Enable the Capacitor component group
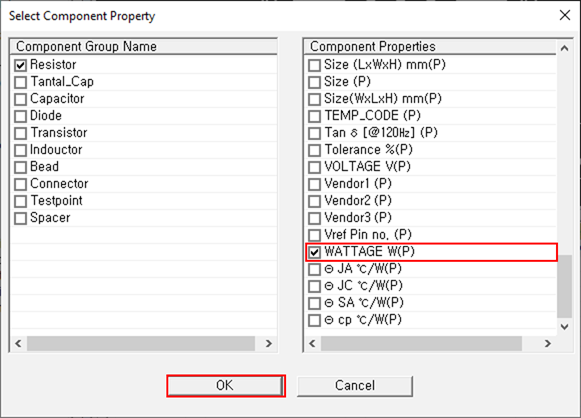This screenshot has width=581, height=418. (20, 99)
